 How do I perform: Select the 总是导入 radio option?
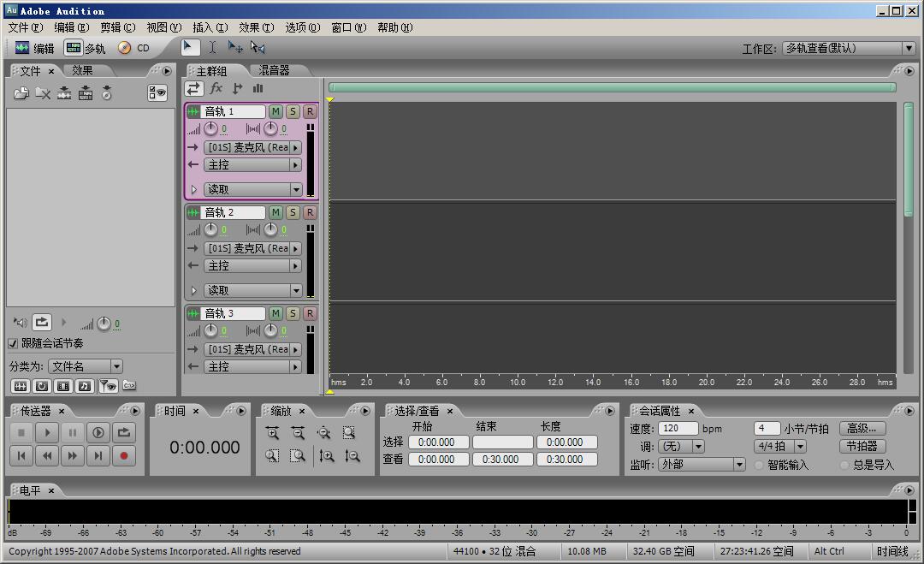tap(844, 465)
